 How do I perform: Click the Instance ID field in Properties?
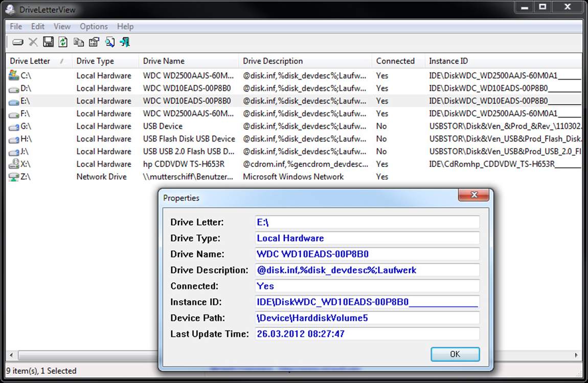point(367,302)
